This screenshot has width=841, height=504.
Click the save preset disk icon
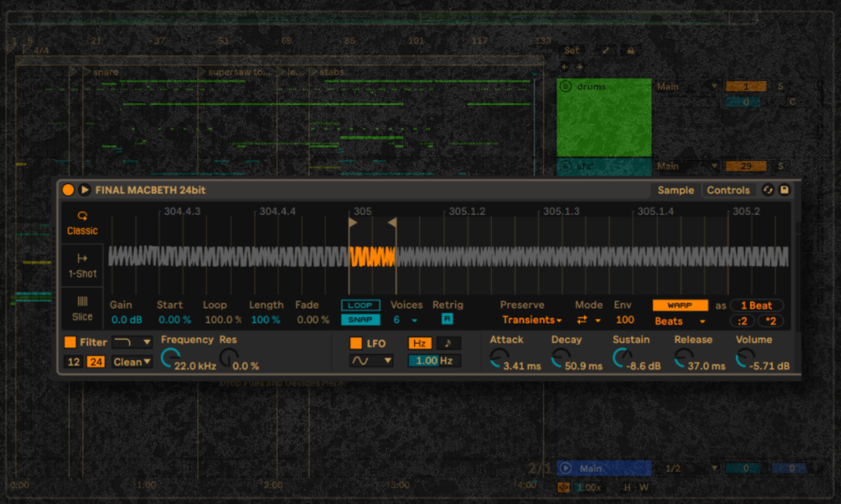784,190
